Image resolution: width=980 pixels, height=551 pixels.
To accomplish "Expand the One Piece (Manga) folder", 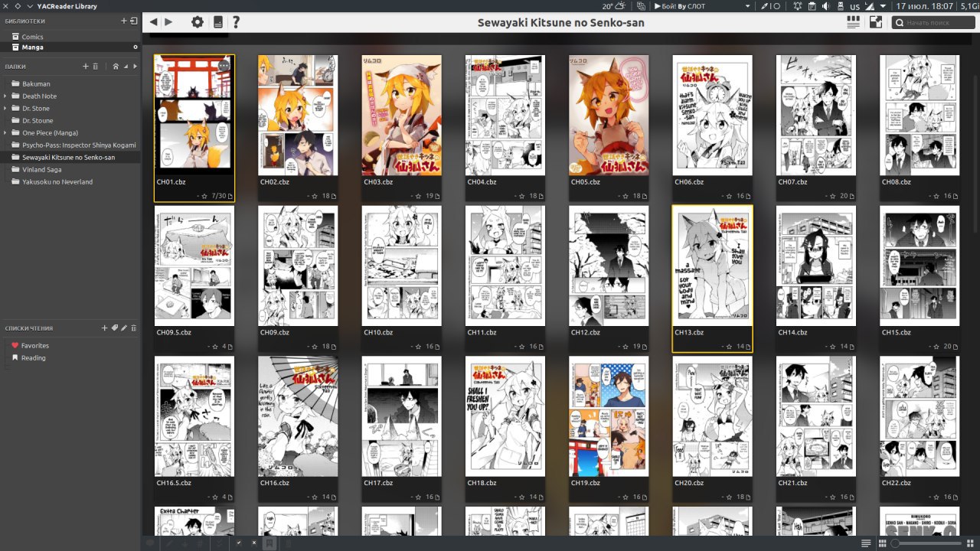I will (5, 133).
